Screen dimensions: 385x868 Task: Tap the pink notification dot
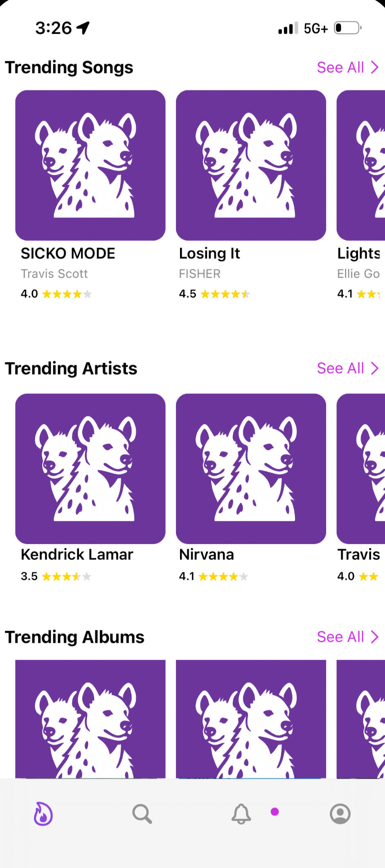click(275, 811)
